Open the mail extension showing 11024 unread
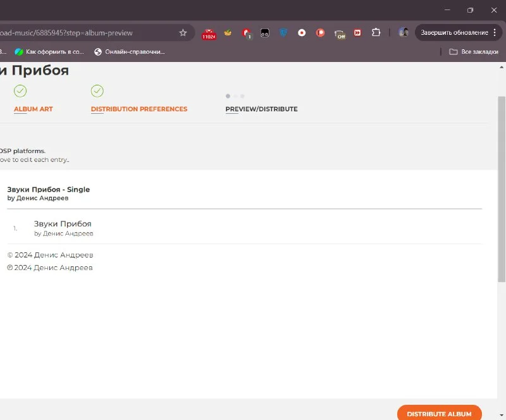The height and width of the screenshot is (420, 506). (x=209, y=34)
